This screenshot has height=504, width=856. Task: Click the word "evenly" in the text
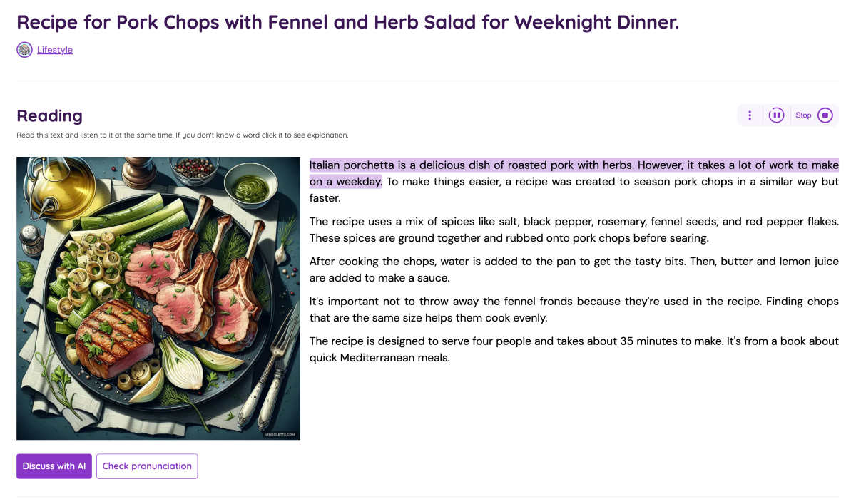pyautogui.click(x=530, y=318)
